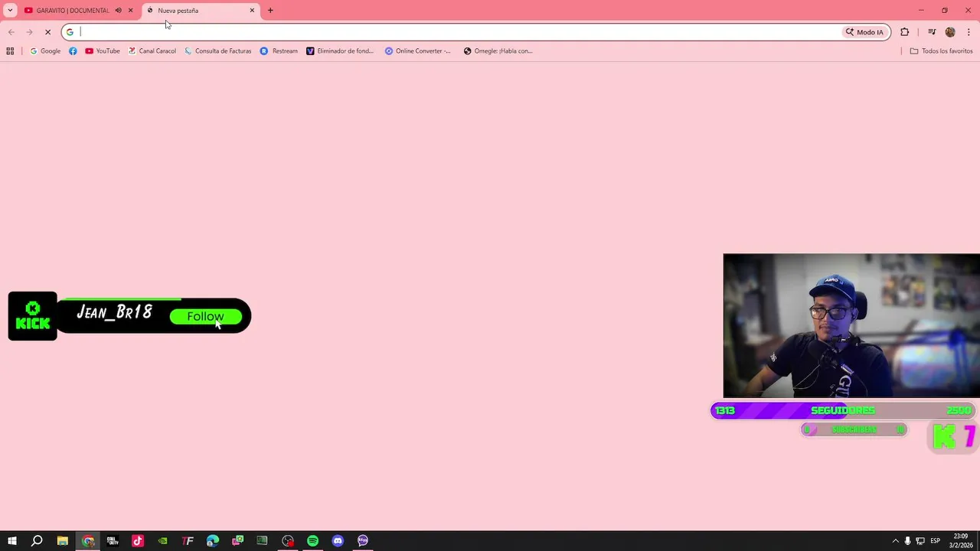Open the Omegle bookmark

click(498, 51)
